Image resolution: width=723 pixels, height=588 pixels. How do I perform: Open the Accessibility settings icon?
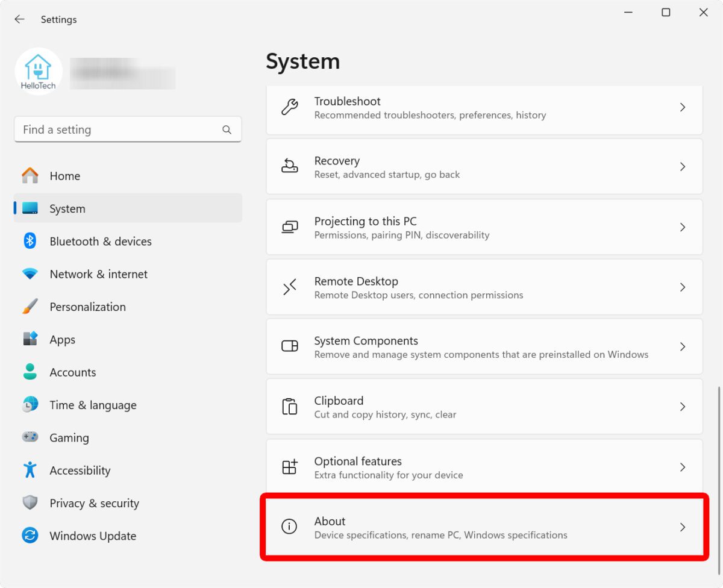coord(30,470)
